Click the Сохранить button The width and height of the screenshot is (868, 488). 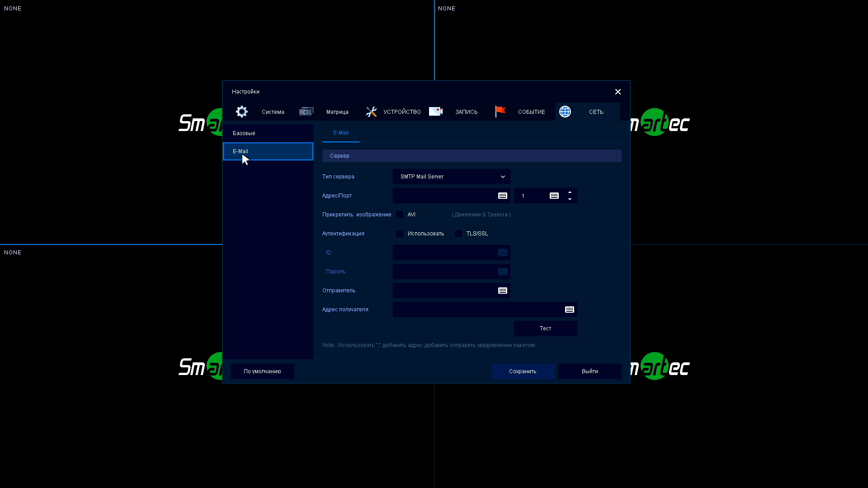pyautogui.click(x=523, y=371)
